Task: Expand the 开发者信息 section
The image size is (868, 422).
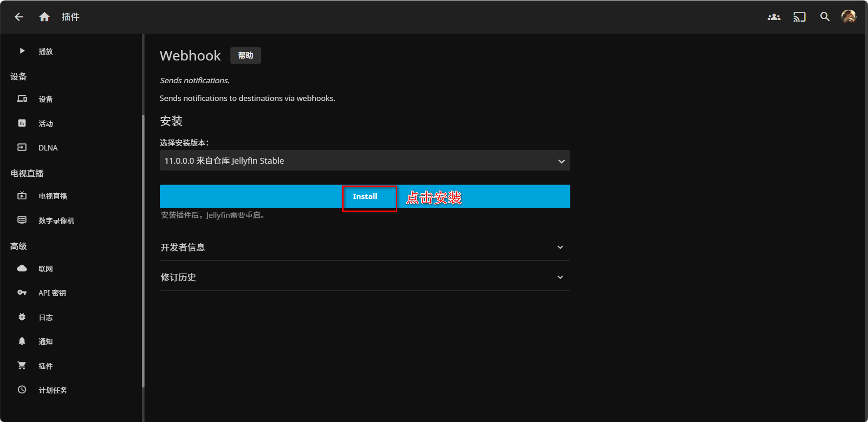Action: pyautogui.click(x=364, y=247)
